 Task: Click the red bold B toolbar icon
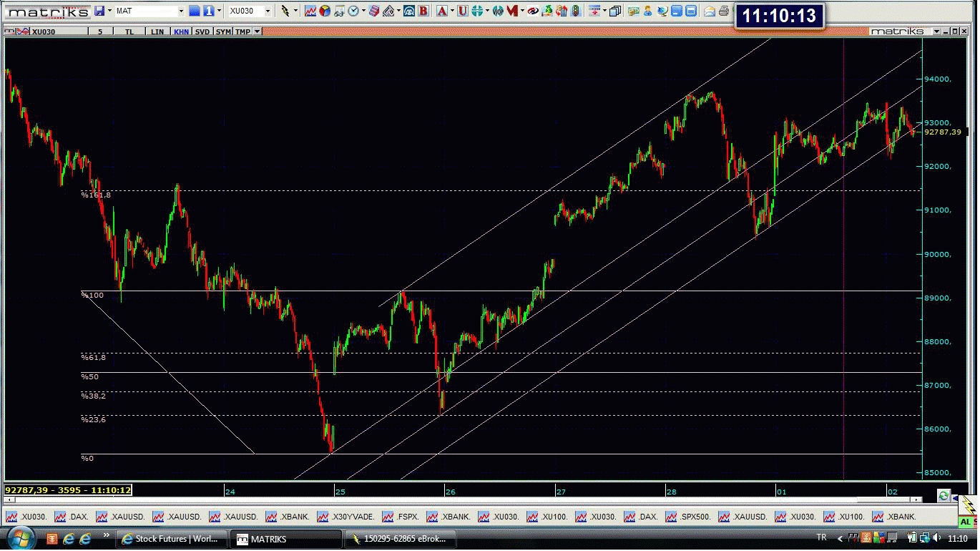pos(423,11)
